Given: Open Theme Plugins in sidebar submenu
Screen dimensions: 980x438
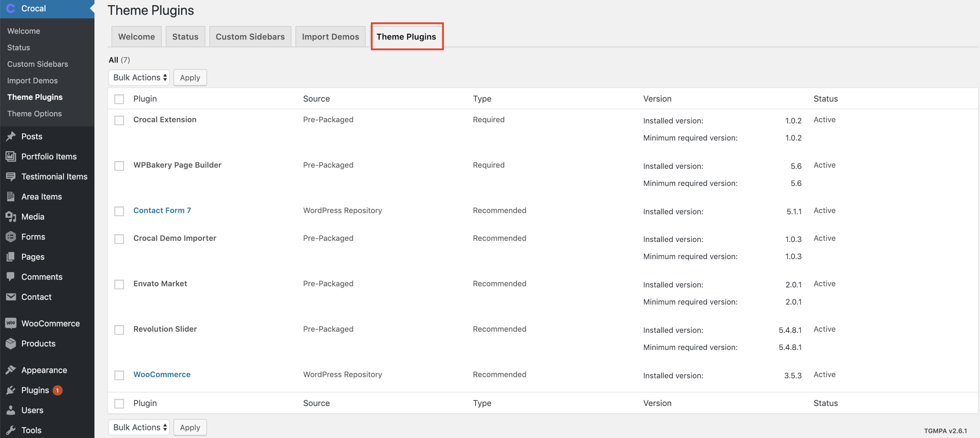Looking at the screenshot, I should tap(35, 97).
